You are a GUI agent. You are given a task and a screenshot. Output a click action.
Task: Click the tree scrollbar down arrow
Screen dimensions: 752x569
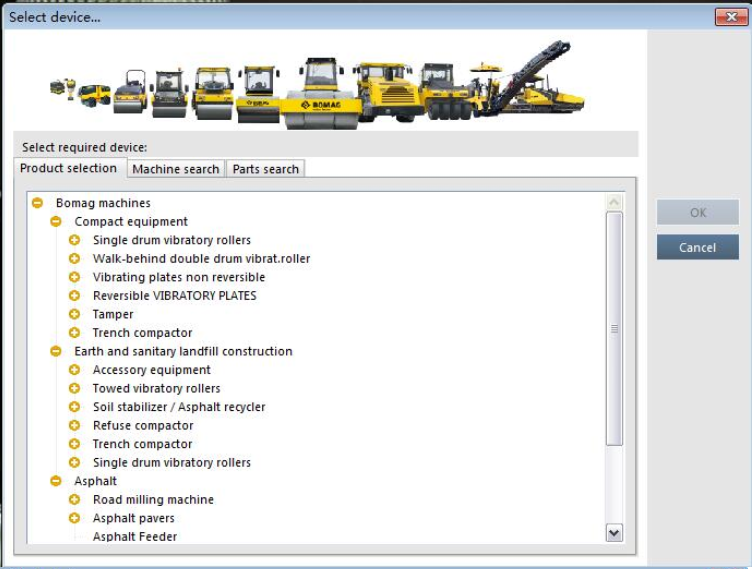[614, 533]
